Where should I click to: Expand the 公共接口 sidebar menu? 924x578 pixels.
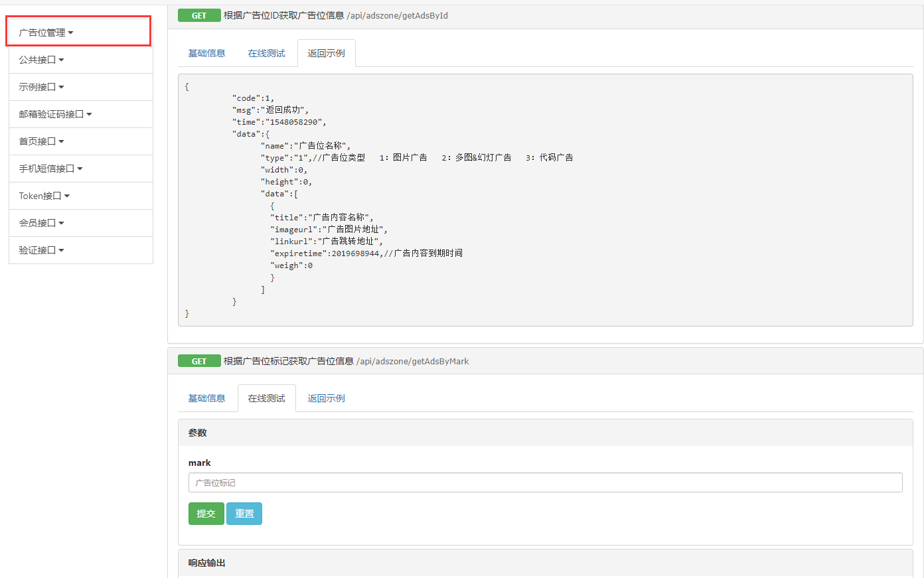(x=81, y=60)
